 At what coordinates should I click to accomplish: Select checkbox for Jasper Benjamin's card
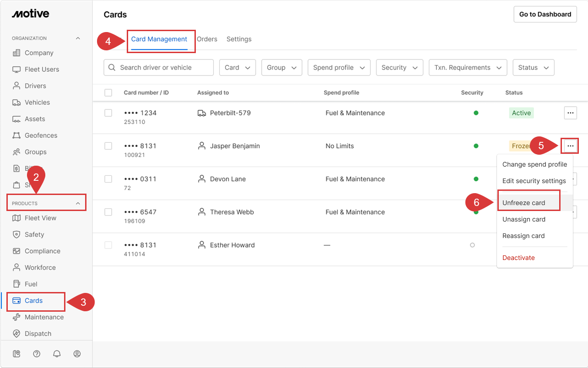108,146
